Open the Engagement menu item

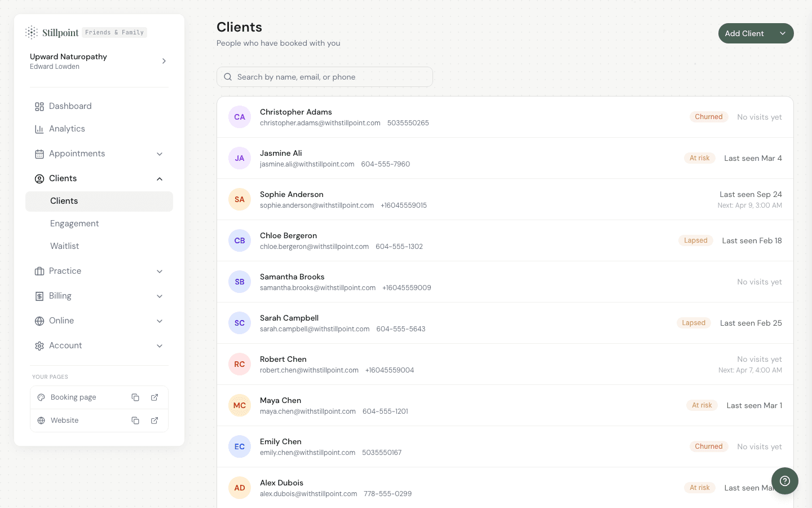click(74, 224)
